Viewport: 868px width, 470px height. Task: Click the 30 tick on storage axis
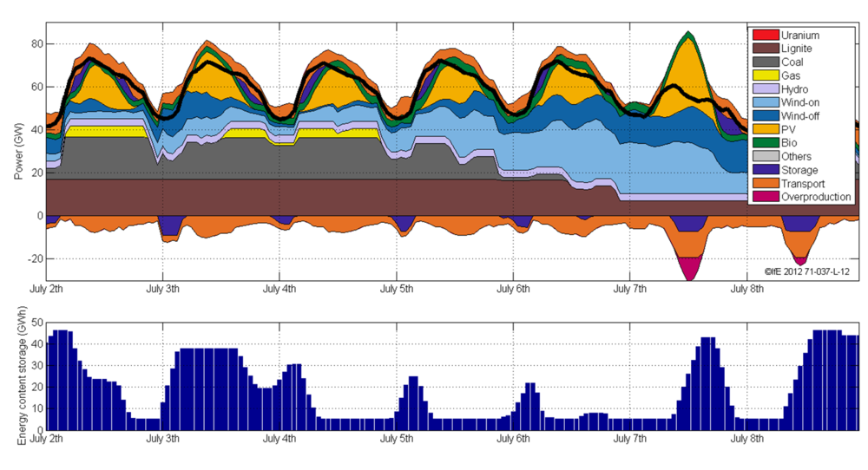click(36, 365)
